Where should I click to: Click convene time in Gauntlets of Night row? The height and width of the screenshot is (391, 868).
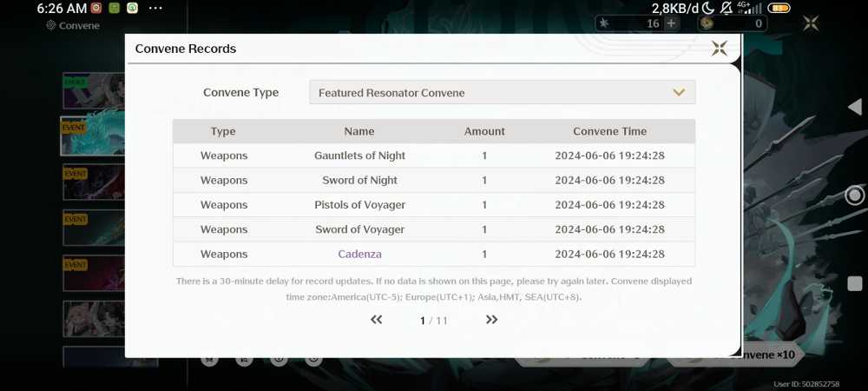point(609,156)
